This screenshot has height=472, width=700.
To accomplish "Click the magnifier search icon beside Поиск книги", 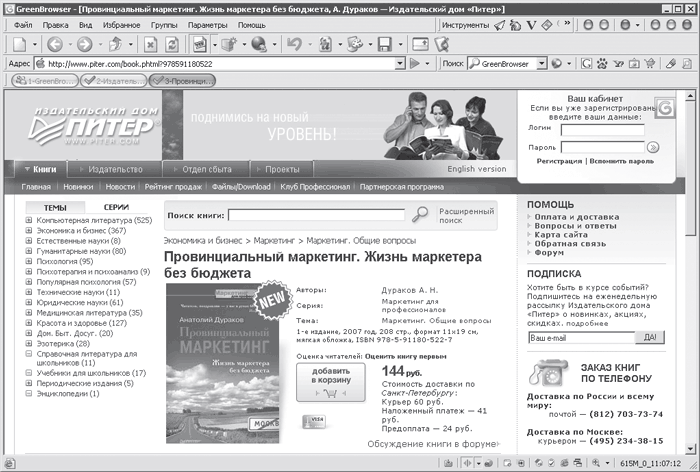I will (420, 214).
